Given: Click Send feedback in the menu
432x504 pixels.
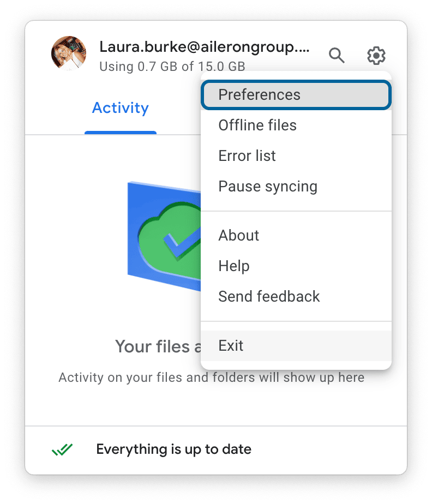Looking at the screenshot, I should click(x=269, y=297).
